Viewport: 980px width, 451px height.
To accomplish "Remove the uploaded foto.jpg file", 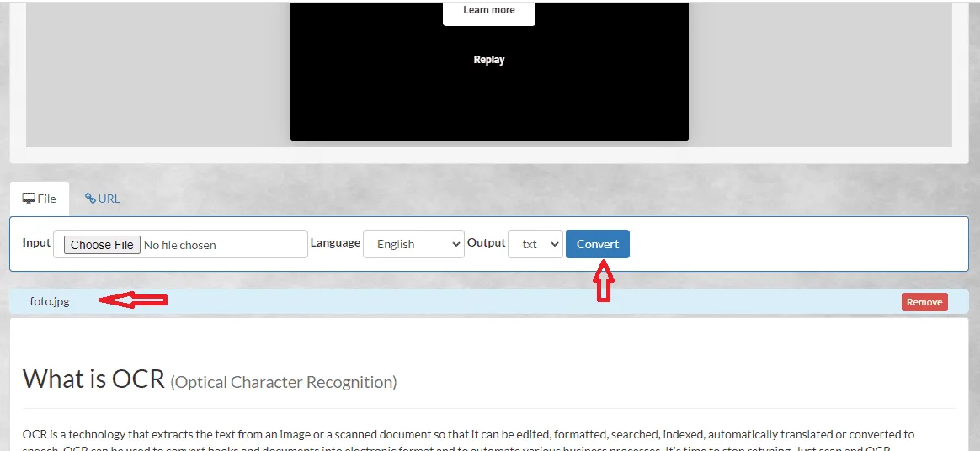I will tap(924, 302).
